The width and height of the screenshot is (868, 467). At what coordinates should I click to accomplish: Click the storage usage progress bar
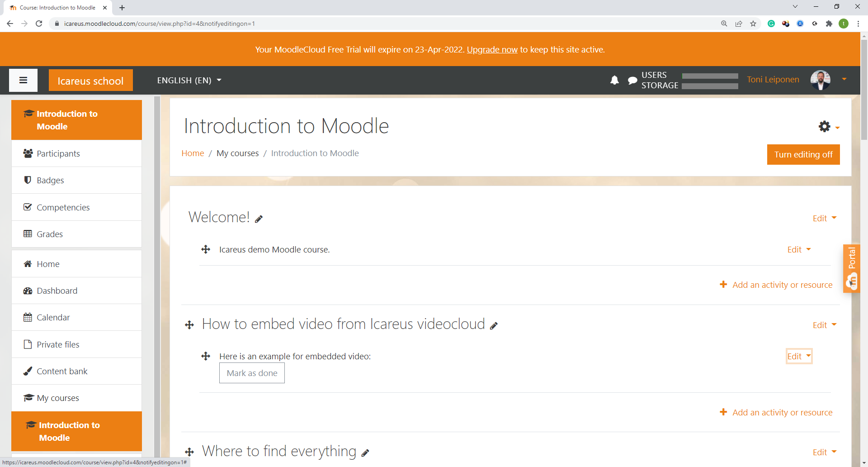click(x=710, y=86)
